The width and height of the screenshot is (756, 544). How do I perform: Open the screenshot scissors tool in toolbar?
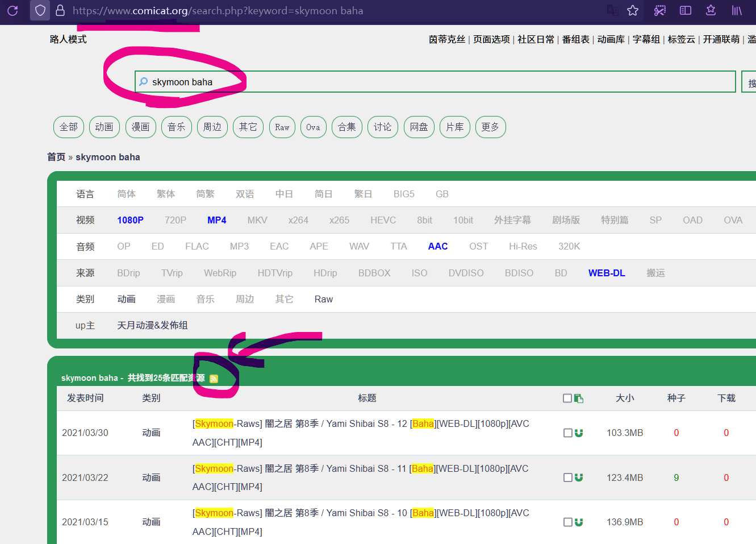click(x=659, y=11)
